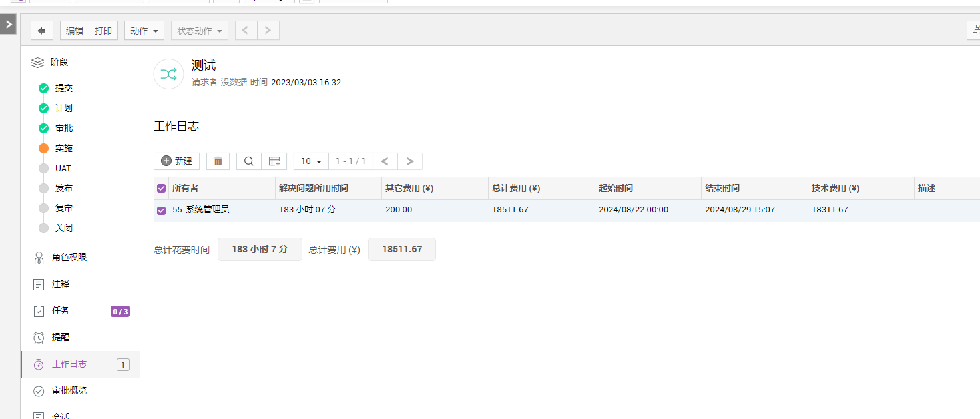This screenshot has height=419, width=980.
Task: Select the 实施 stage in the workflow
Action: pyautogui.click(x=64, y=149)
